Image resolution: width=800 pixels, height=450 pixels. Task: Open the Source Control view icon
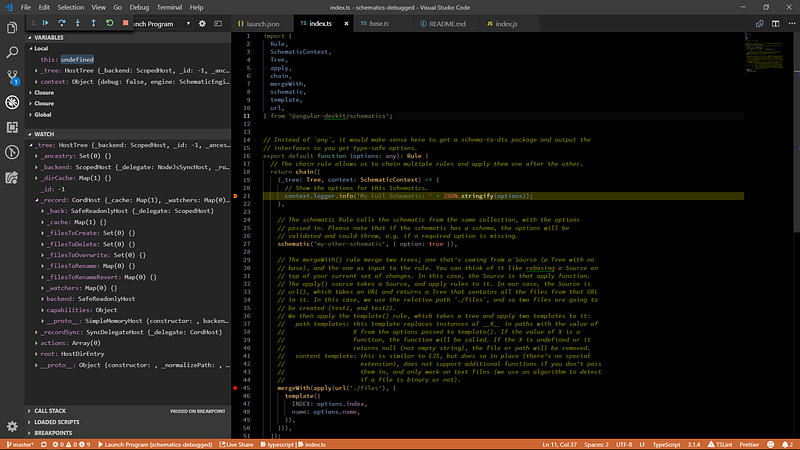coord(12,77)
